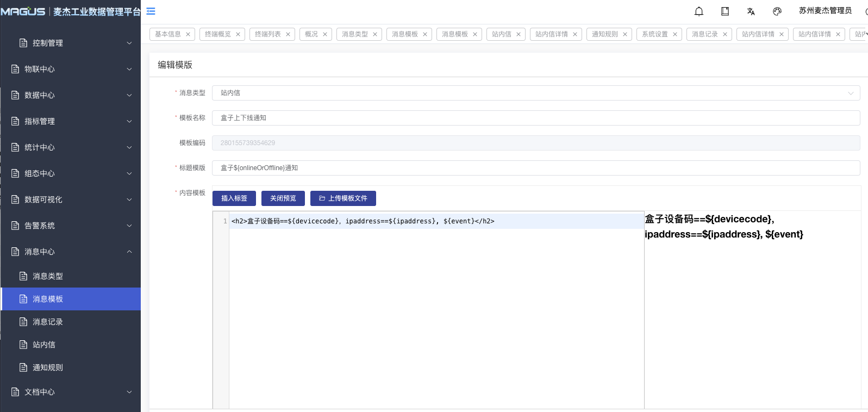Switch language with the translate icon
Screen dimensions: 868x412
pos(751,11)
